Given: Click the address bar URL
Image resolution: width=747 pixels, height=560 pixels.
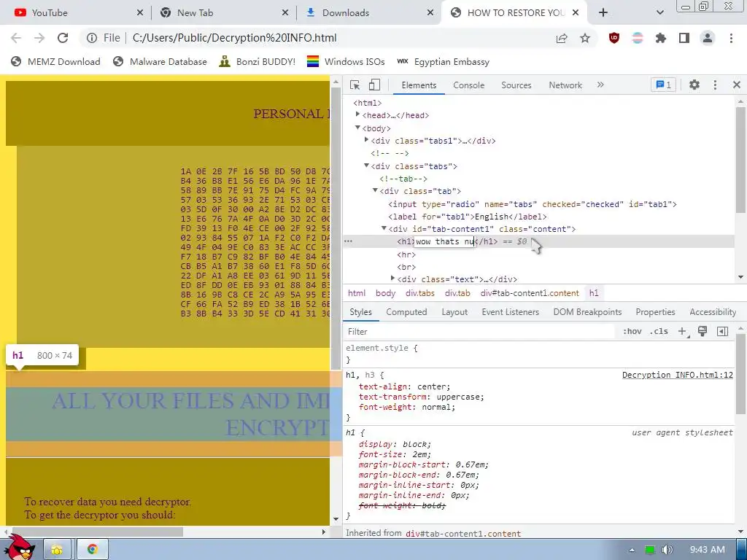Looking at the screenshot, I should [x=234, y=38].
